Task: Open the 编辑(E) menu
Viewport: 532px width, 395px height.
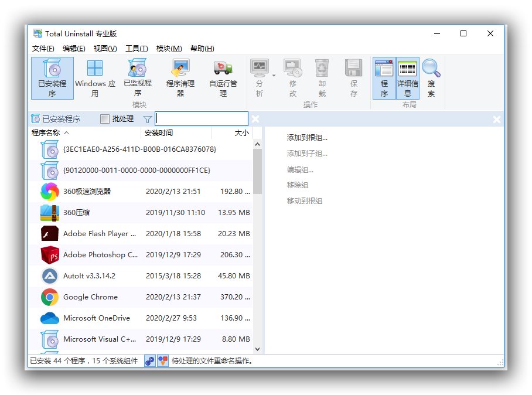Action: [x=74, y=49]
